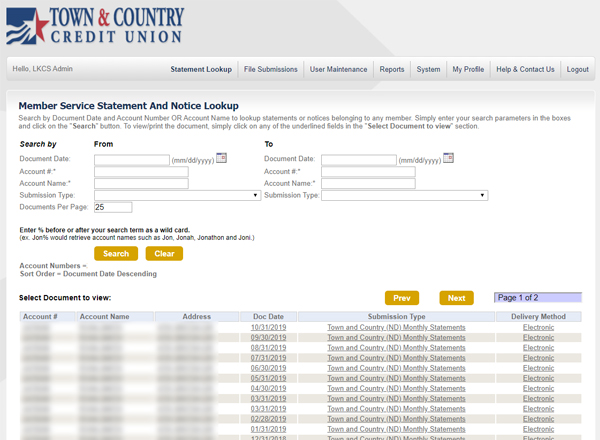Focus the To Account # field
600x440 pixels.
point(368,171)
